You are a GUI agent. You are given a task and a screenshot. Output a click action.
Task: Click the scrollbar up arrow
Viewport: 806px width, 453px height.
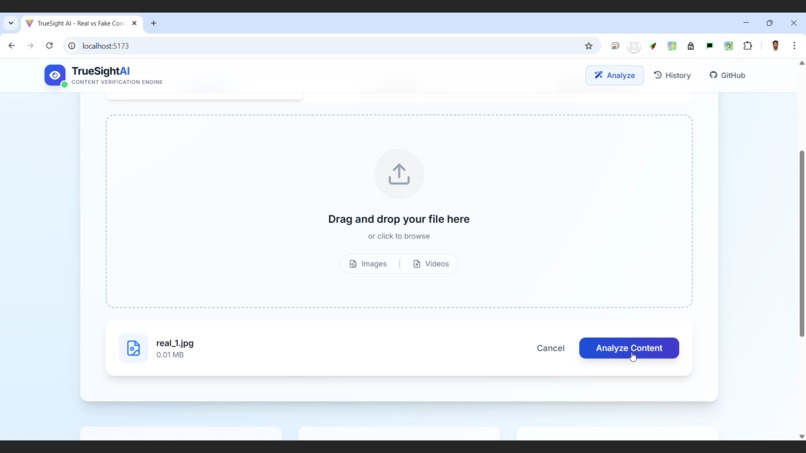(801, 63)
